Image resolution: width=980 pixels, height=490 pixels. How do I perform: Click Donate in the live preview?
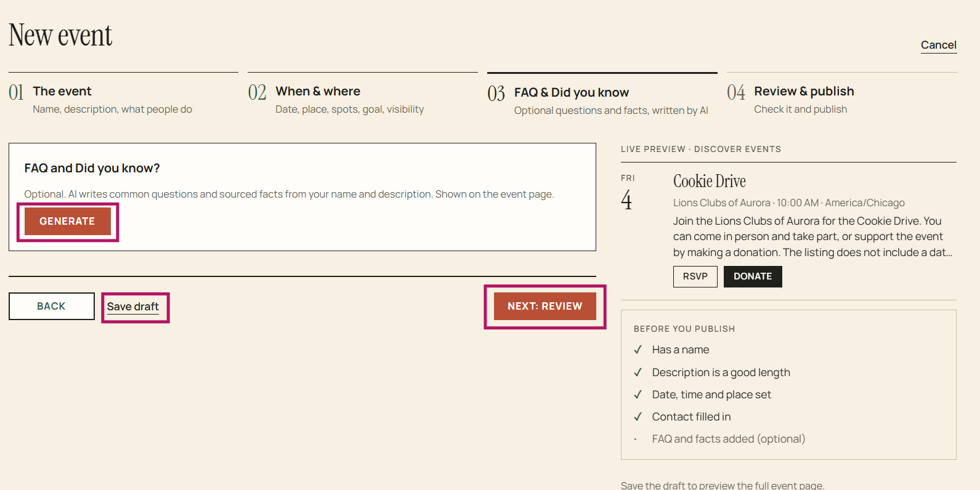point(753,276)
